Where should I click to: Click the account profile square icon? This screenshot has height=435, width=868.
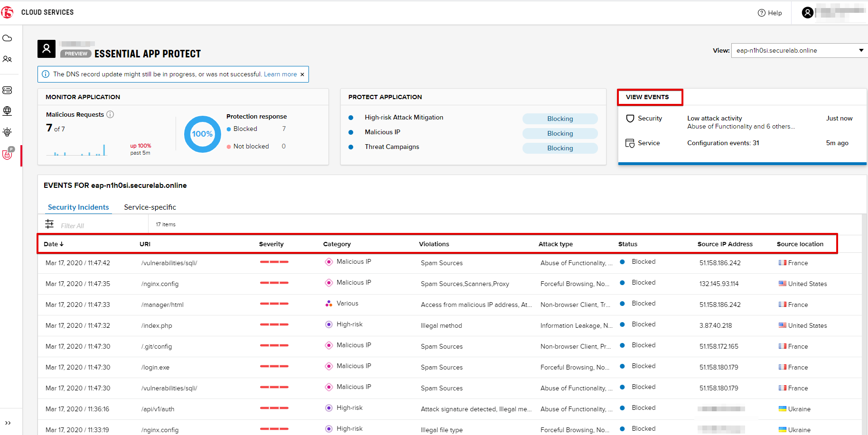[x=47, y=48]
